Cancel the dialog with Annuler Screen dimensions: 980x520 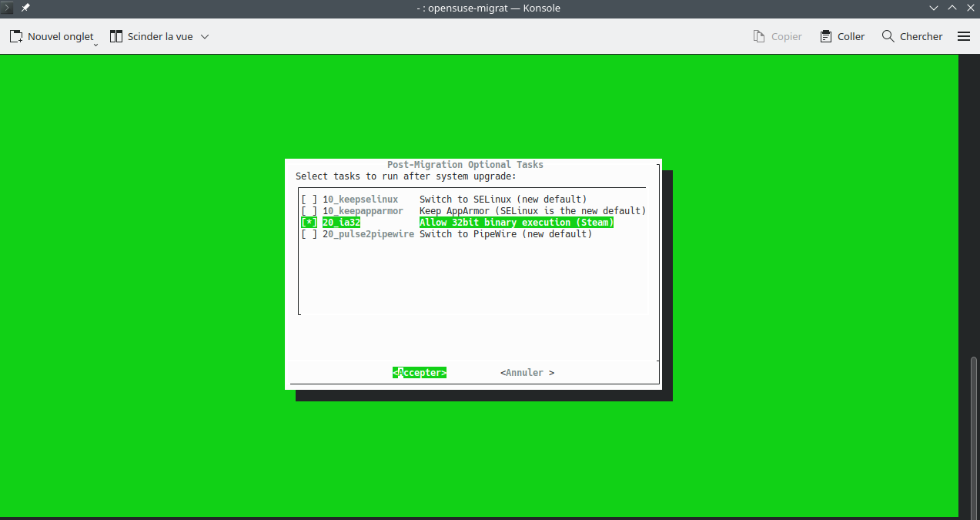point(527,373)
